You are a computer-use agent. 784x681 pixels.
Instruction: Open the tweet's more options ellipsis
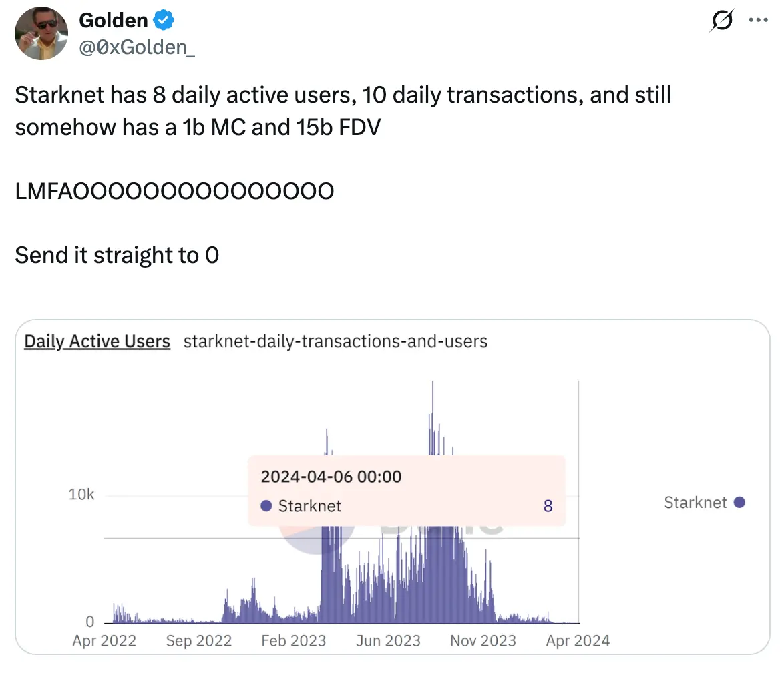pos(759,20)
